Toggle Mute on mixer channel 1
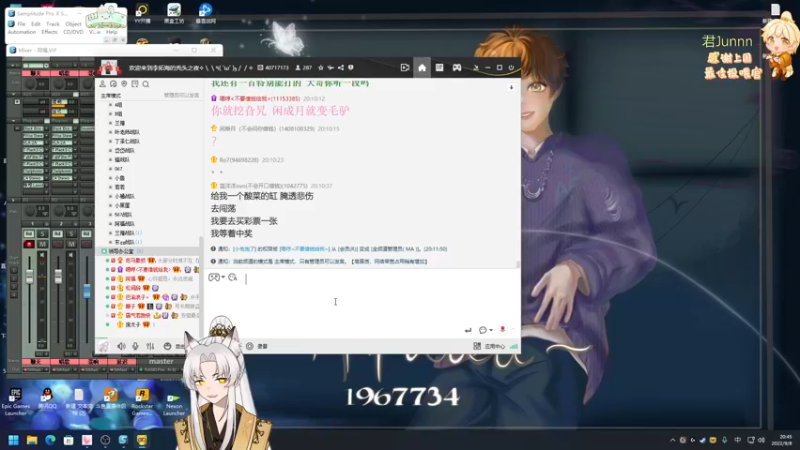Screen dimensions: 800x450 (43, 244)
